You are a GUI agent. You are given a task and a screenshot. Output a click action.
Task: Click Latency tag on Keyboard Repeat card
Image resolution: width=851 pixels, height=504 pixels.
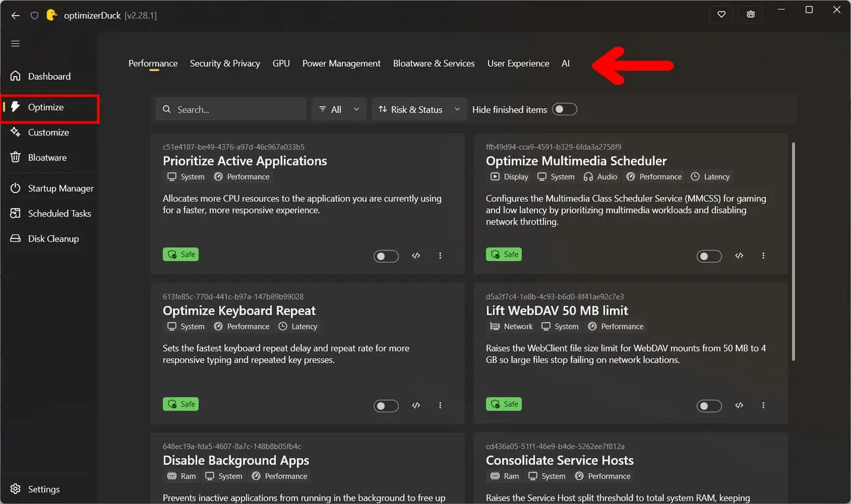tap(298, 327)
